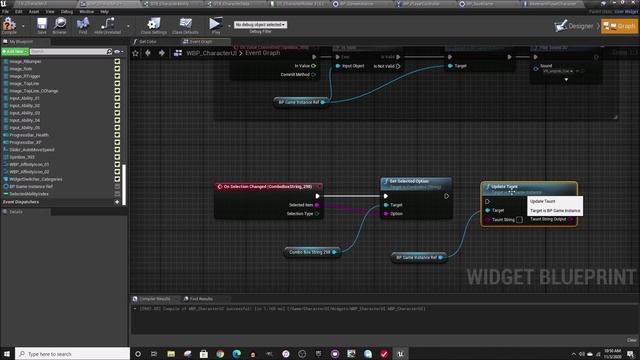Click the Compile toolbar icon
The height and width of the screenshot is (360, 640).
(x=9, y=25)
